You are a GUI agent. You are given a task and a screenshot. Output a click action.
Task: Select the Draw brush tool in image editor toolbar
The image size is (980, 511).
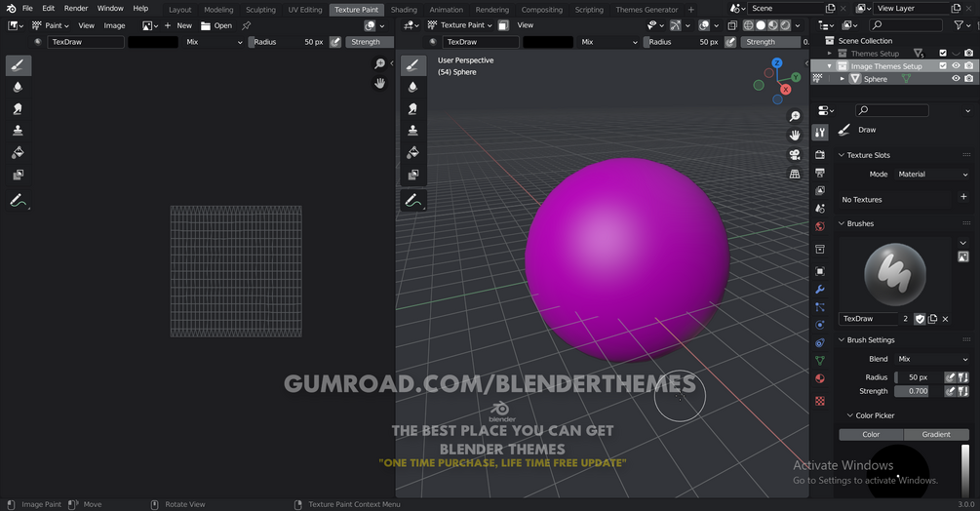[x=18, y=65]
